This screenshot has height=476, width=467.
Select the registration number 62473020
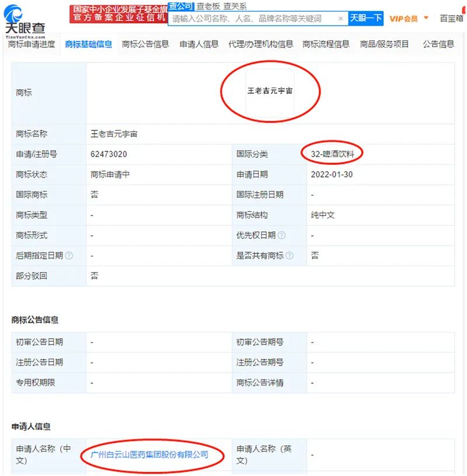tap(109, 154)
